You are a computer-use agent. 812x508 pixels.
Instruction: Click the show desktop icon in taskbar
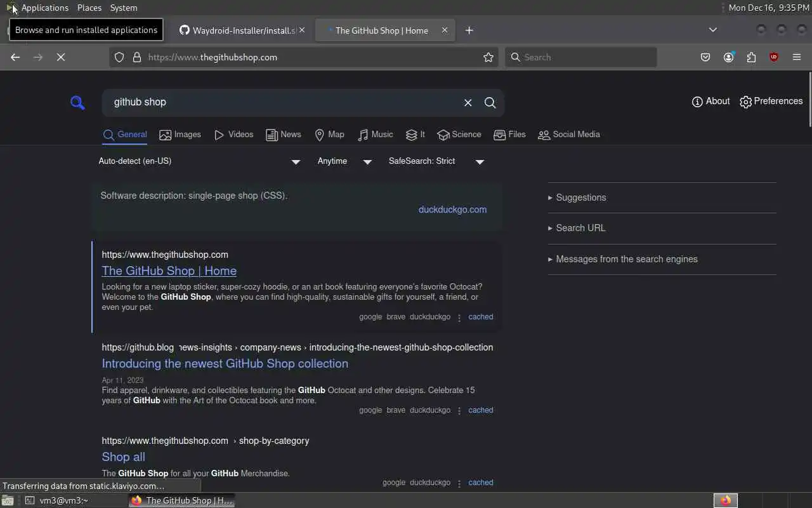7,500
